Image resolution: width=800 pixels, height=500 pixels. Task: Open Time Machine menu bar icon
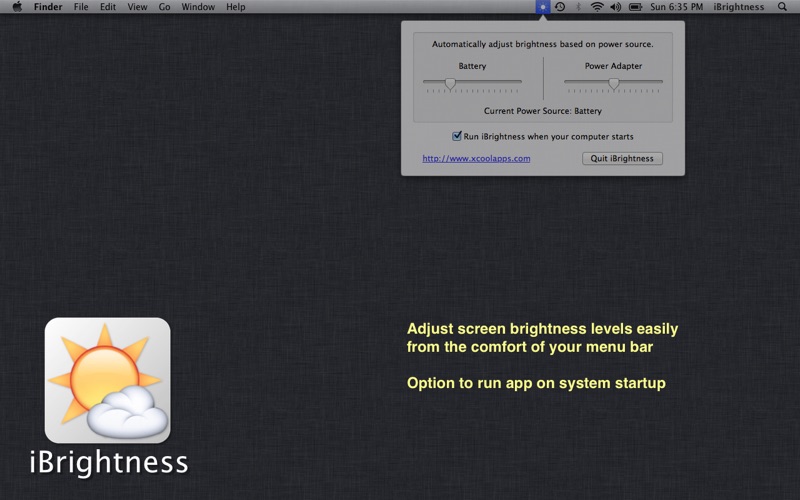pyautogui.click(x=560, y=7)
